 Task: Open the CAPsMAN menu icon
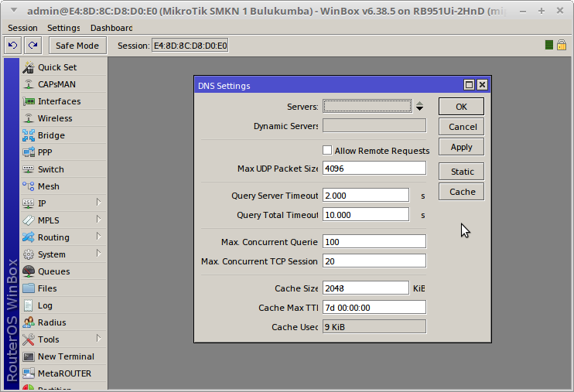(x=28, y=84)
